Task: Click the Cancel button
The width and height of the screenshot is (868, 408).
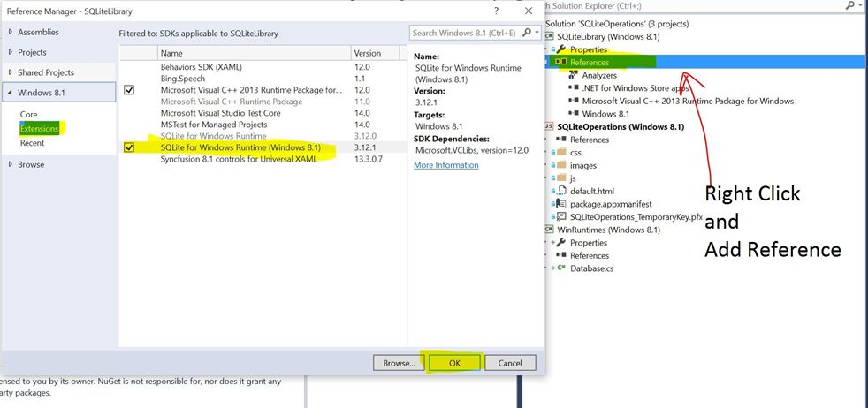Action: coord(510,363)
